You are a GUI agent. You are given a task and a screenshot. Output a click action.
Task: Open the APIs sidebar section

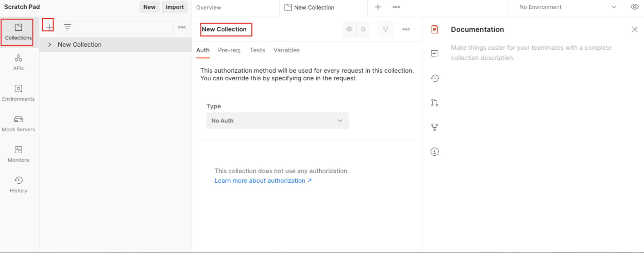click(18, 62)
